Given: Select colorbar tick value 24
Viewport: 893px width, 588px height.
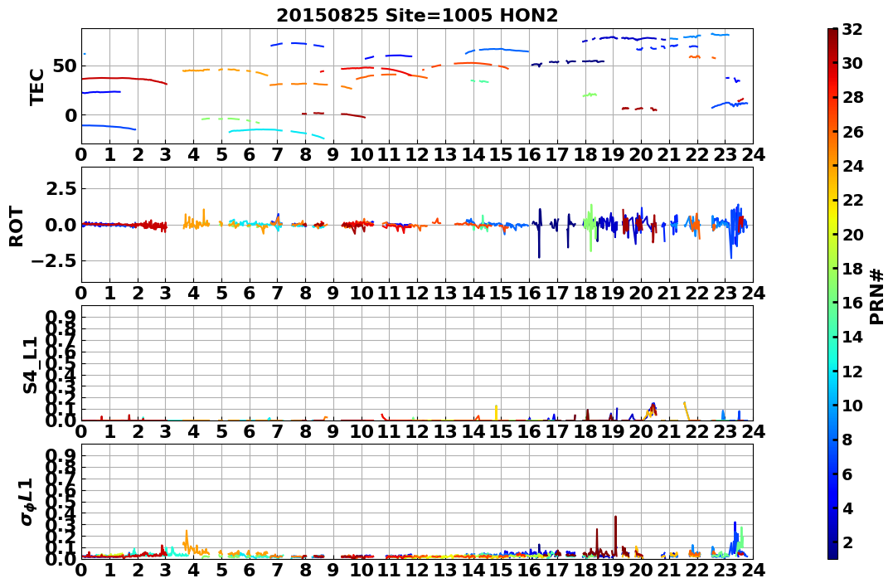Looking at the screenshot, I should pyautogui.click(x=852, y=166).
